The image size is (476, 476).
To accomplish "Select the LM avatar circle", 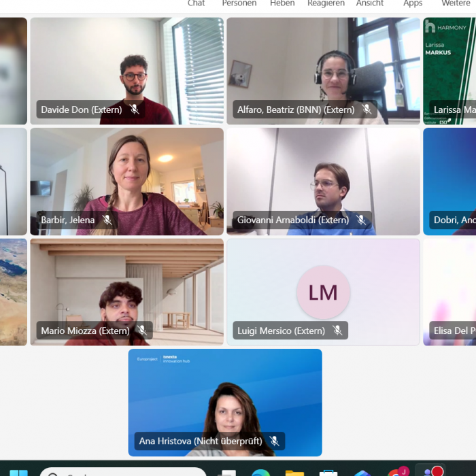I will pos(323,292).
